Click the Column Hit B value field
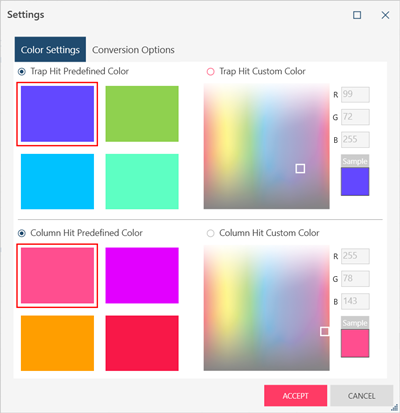 pos(355,301)
